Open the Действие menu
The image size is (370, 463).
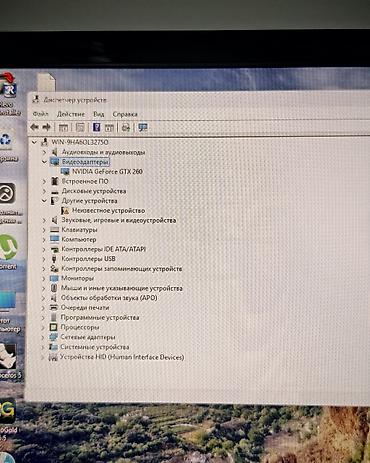click(71, 114)
